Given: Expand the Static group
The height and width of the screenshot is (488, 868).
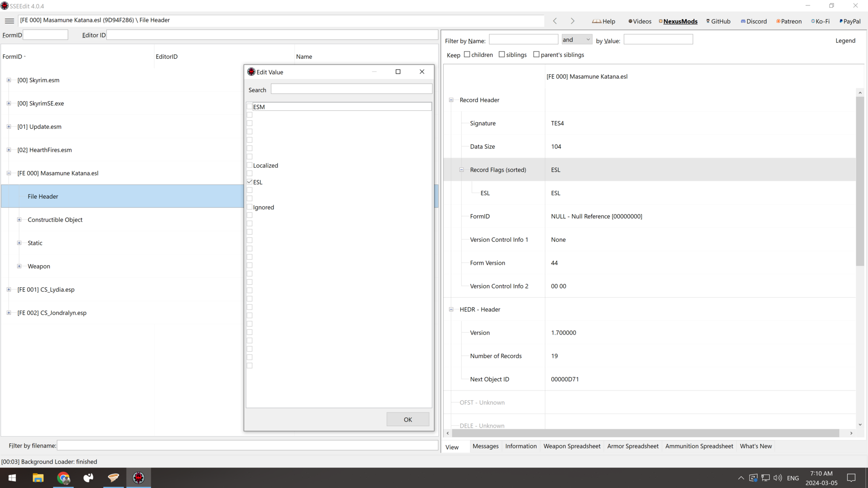Looking at the screenshot, I should (19, 243).
